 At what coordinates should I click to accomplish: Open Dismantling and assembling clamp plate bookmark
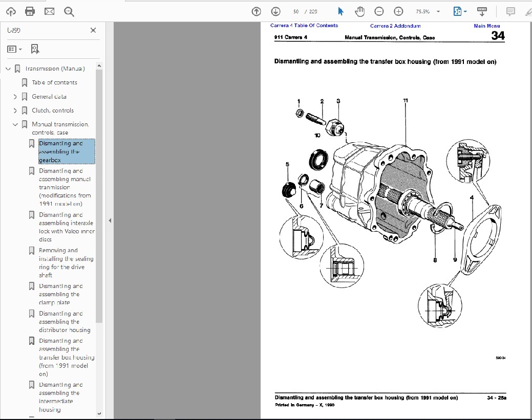61,294
